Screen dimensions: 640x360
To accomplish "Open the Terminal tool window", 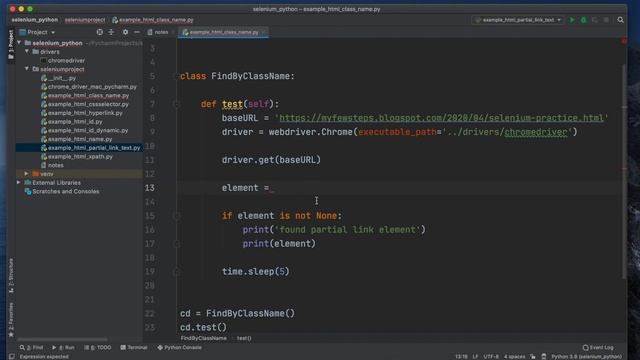I will tap(134, 347).
